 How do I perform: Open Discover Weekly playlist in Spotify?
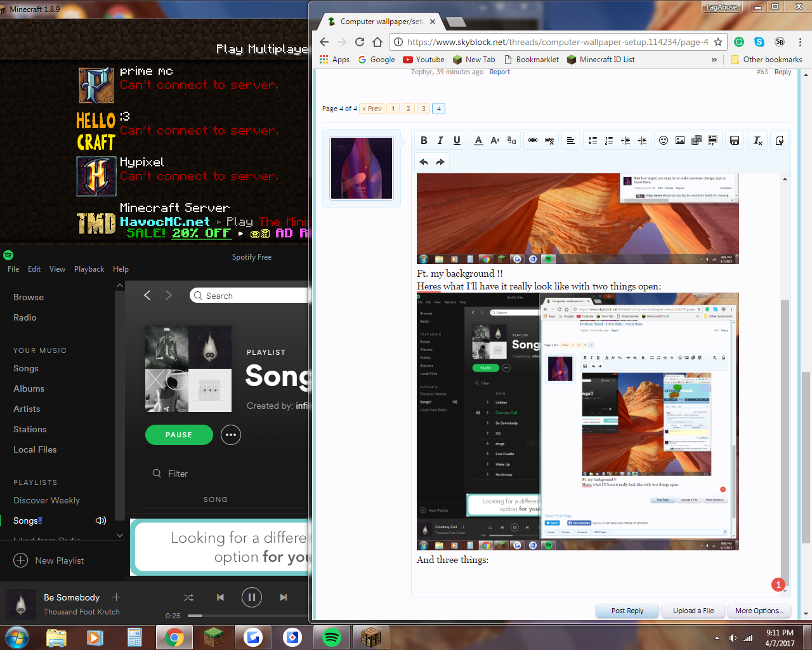[x=46, y=500]
